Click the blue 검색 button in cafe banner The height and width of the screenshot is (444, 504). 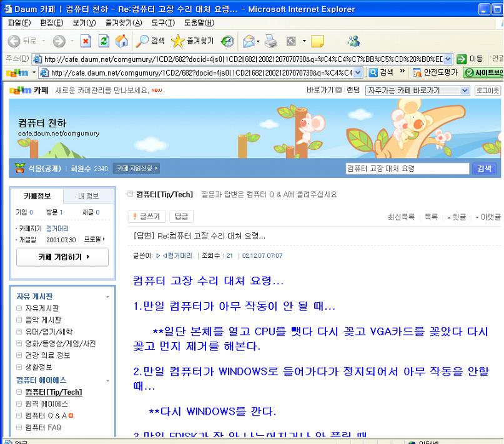pos(484,168)
